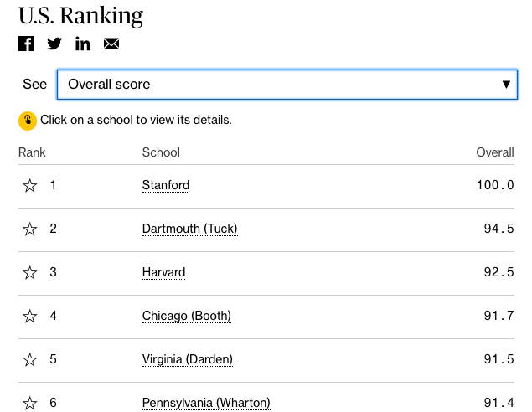Click the dropdown arrow in the See selector

(506, 85)
